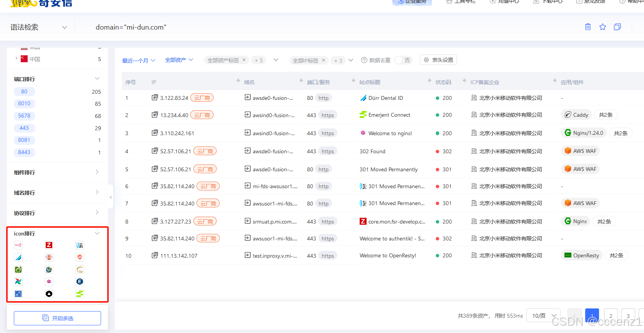
Task: Copy the query using the duplicate icon
Action: click(617, 27)
